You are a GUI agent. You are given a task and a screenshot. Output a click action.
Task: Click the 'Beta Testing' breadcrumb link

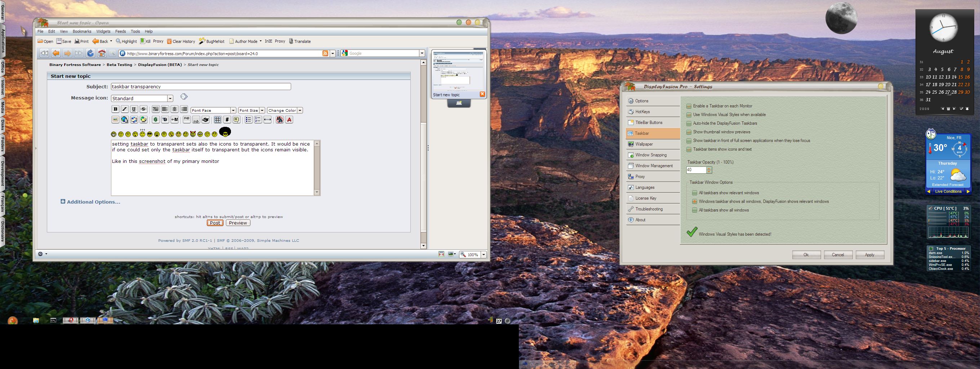(x=120, y=65)
